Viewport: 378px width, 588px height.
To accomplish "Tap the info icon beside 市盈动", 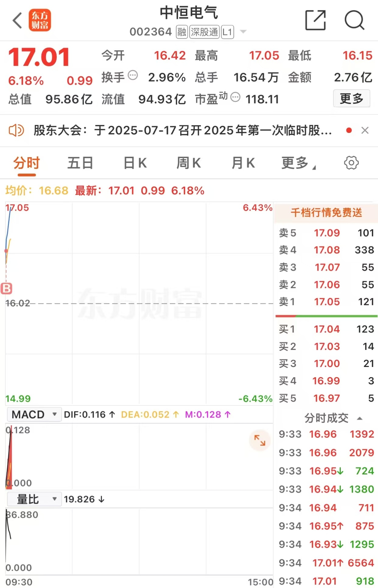I will (x=235, y=97).
